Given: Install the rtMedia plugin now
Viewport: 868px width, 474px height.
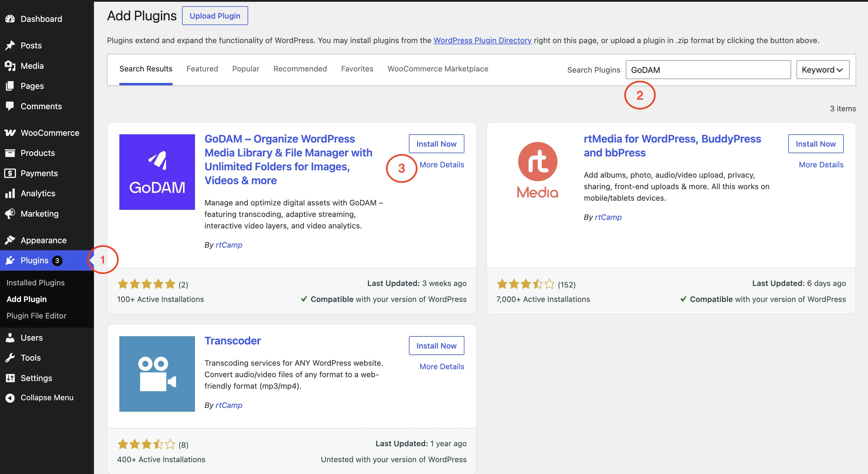Looking at the screenshot, I should click(x=815, y=144).
